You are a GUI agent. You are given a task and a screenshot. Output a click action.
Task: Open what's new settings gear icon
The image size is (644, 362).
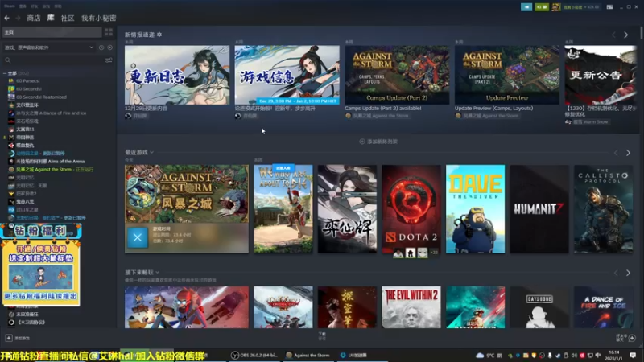tap(159, 35)
